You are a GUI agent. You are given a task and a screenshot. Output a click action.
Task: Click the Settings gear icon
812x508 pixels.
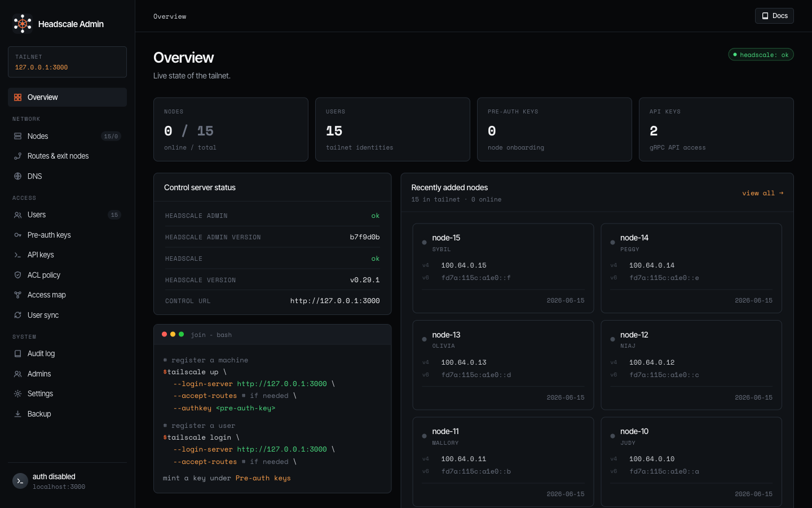[x=17, y=394]
